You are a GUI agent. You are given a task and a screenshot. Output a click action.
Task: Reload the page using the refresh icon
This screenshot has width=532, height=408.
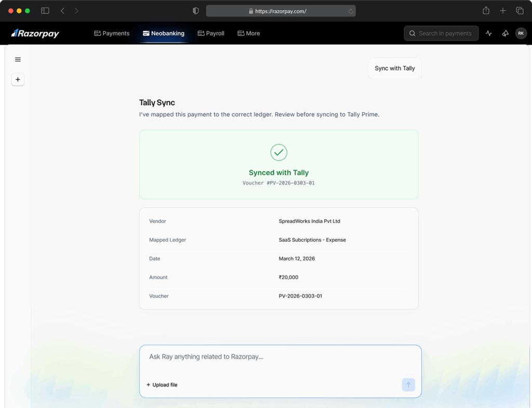pos(351,11)
